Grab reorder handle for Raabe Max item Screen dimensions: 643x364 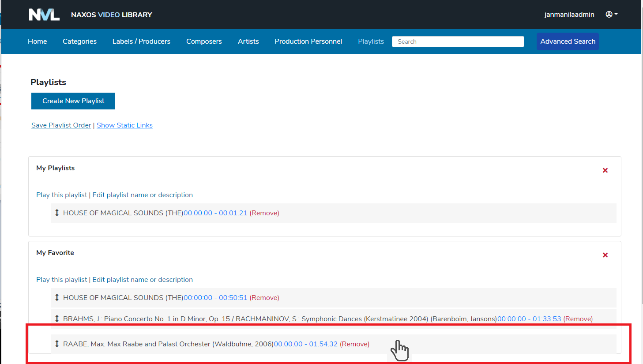(57, 344)
